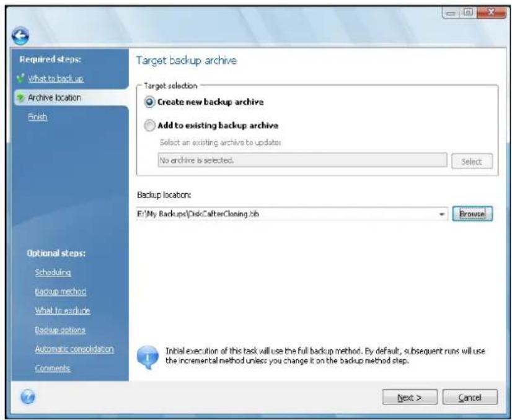Click the Optional steps heading
Viewport: 512px width, 420px height.
coord(56,253)
